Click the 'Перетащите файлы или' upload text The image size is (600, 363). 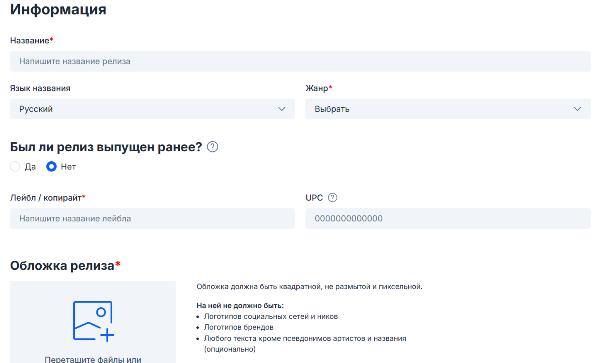point(93,359)
